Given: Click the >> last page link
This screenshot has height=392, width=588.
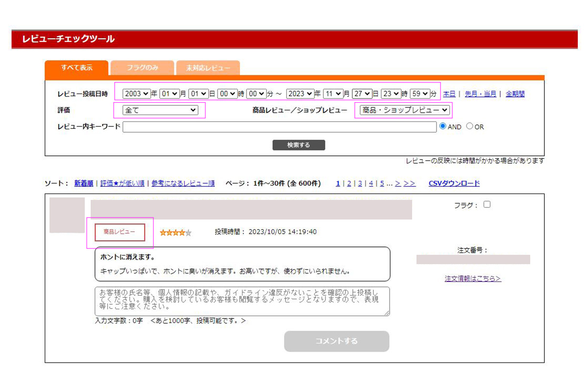Looking at the screenshot, I should (410, 183).
